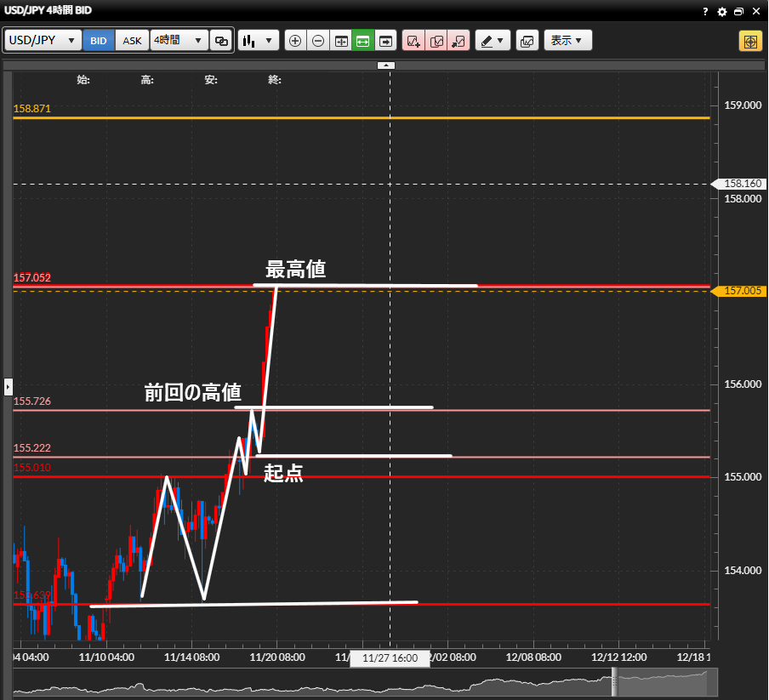
Task: Click the navigator range slider handle at the bottom
Action: pyautogui.click(x=612, y=682)
